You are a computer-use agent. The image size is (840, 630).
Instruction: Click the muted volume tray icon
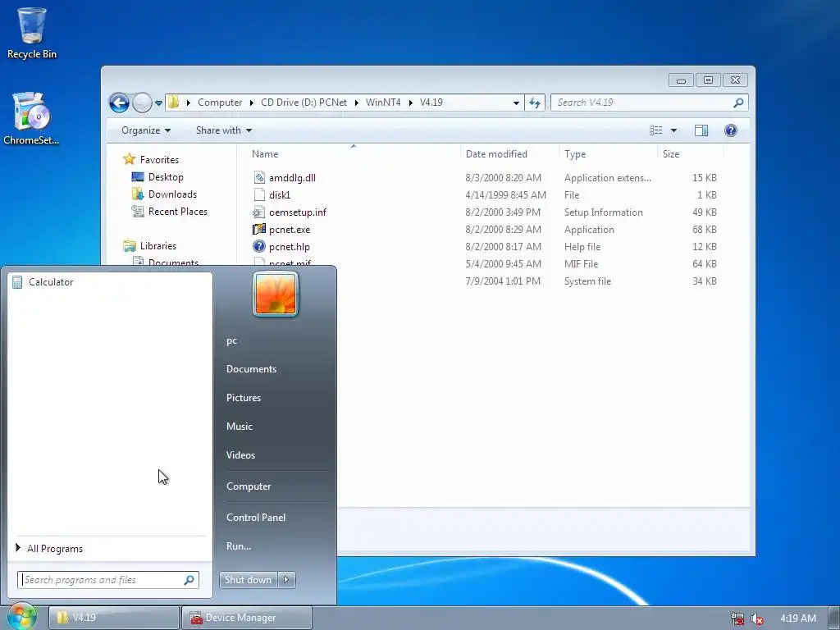(757, 619)
